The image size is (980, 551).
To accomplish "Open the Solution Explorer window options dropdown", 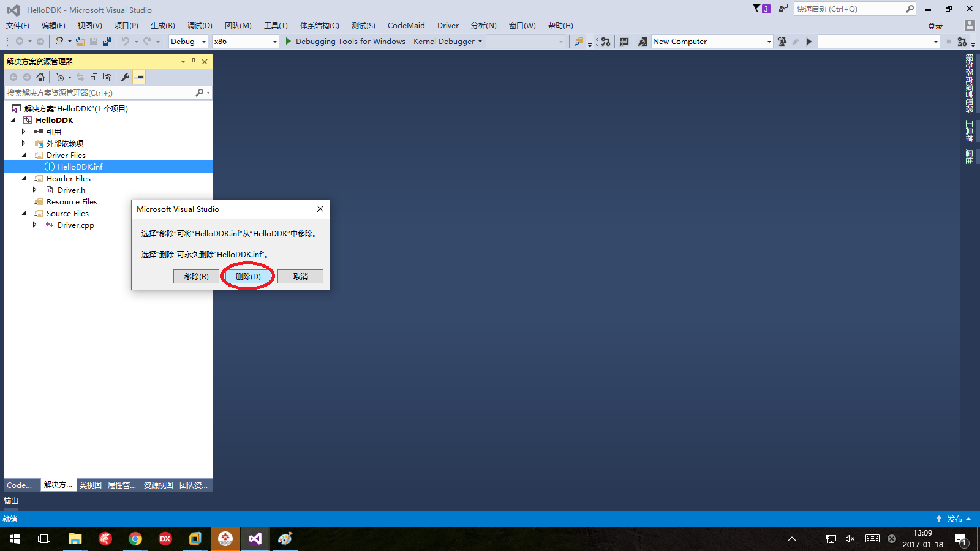I will [x=183, y=61].
